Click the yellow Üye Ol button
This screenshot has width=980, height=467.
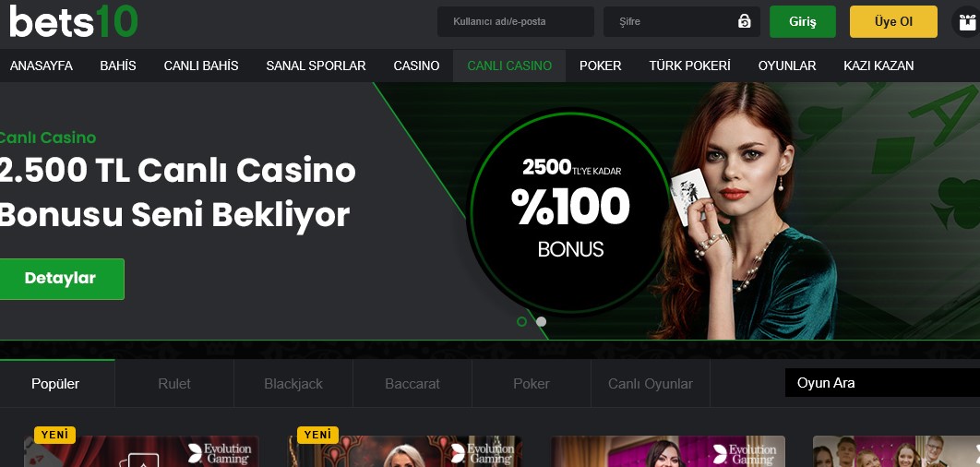coord(893,22)
